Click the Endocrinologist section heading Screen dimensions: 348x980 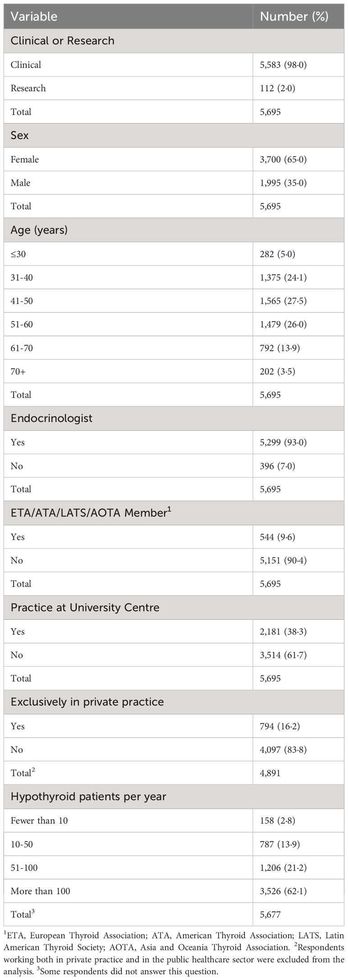point(52,418)
